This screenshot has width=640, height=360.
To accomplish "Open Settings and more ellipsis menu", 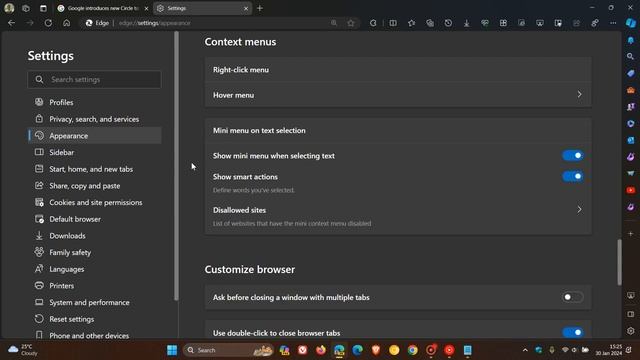I will click(613, 23).
